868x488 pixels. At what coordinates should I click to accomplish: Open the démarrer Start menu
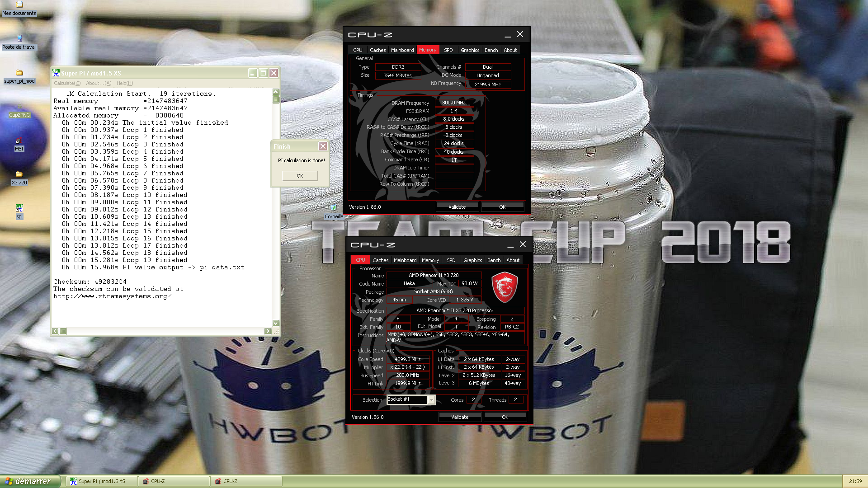point(30,481)
